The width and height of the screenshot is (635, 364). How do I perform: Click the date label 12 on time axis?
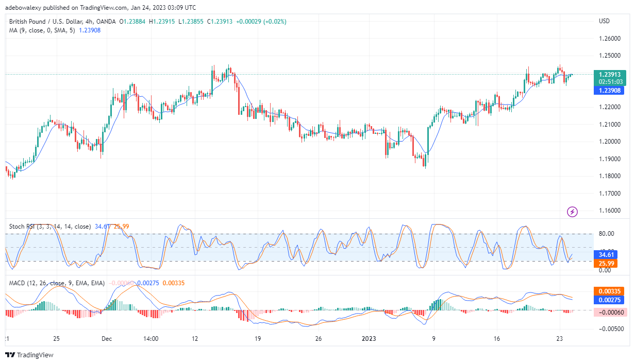[194, 339]
